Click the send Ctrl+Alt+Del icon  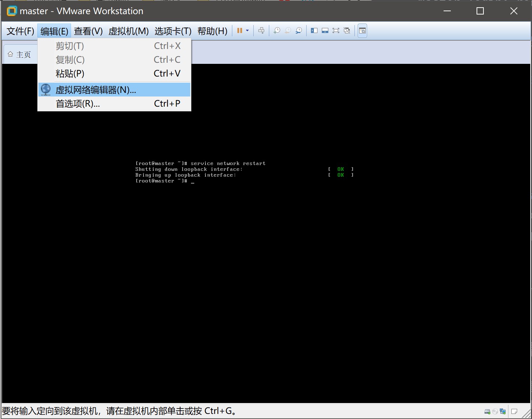coord(261,31)
